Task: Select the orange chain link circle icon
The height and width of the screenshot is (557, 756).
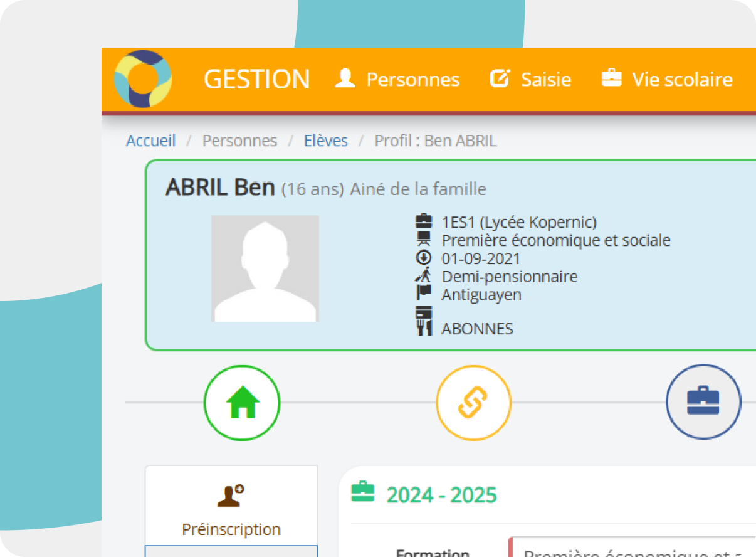Action: [x=473, y=403]
